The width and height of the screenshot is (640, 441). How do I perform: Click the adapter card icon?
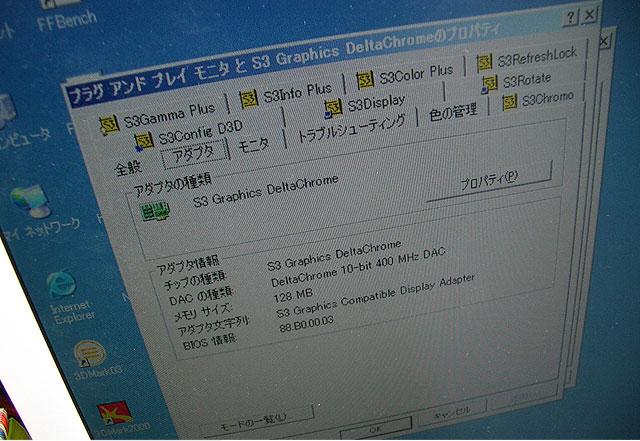coord(155,211)
